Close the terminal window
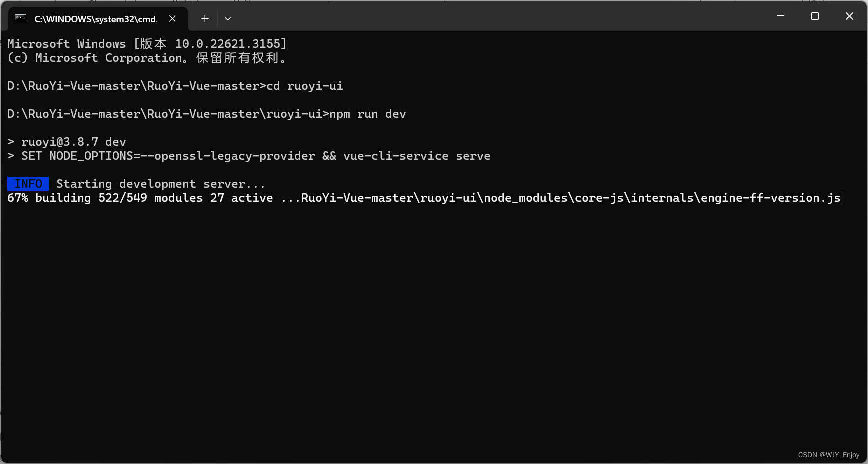868x464 pixels. (x=849, y=16)
